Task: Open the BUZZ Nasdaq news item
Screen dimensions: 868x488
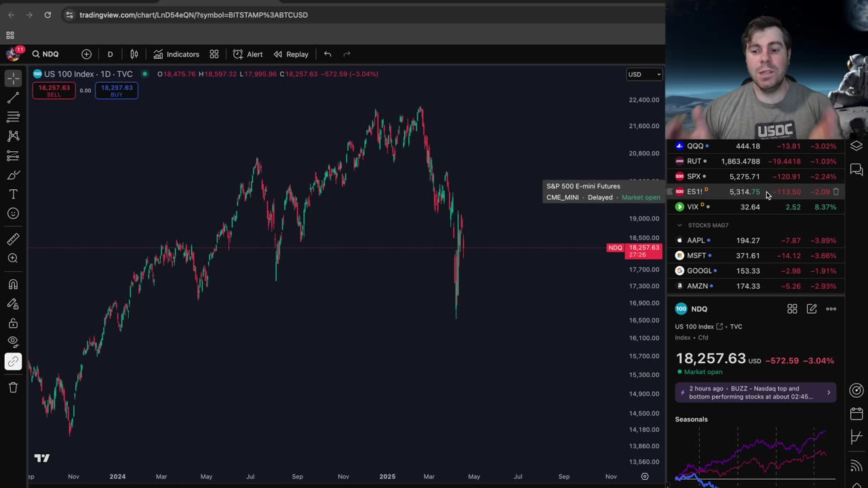Action: coord(755,392)
